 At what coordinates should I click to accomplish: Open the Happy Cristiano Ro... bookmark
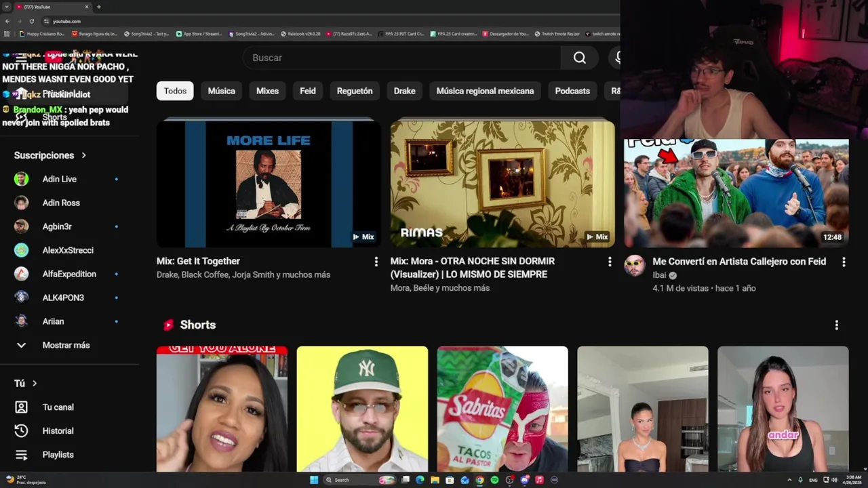coord(42,33)
